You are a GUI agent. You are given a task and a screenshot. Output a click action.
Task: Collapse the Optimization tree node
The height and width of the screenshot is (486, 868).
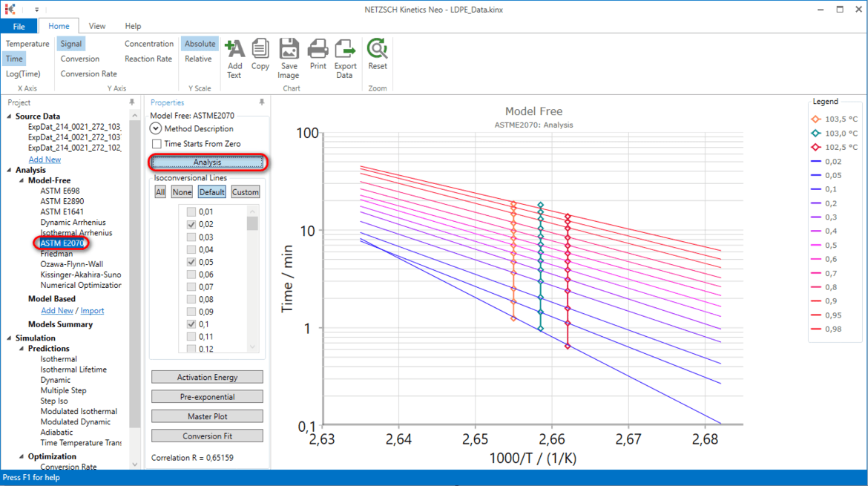coord(22,456)
